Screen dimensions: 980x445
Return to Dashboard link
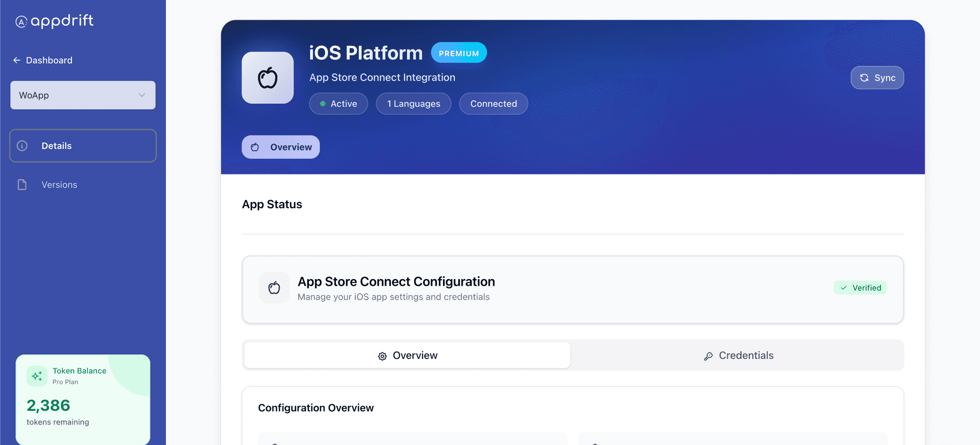click(x=43, y=60)
